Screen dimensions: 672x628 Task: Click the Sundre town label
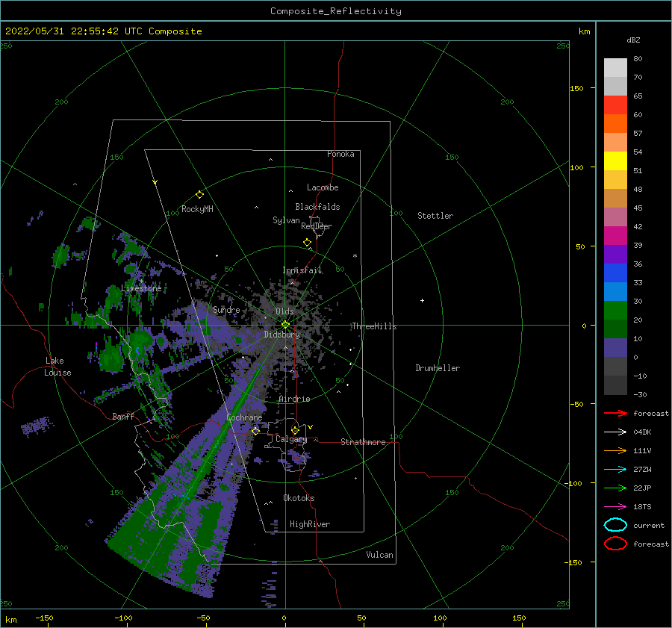click(226, 309)
